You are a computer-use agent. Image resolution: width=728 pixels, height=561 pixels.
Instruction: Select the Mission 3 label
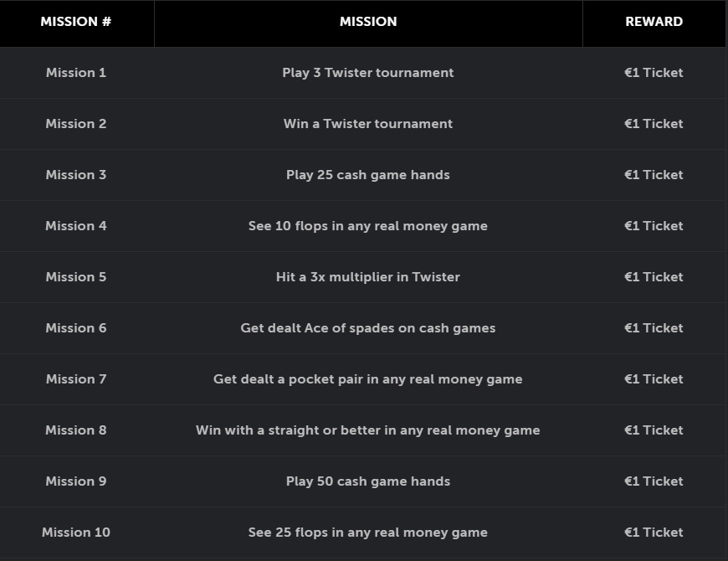pyautogui.click(x=76, y=175)
